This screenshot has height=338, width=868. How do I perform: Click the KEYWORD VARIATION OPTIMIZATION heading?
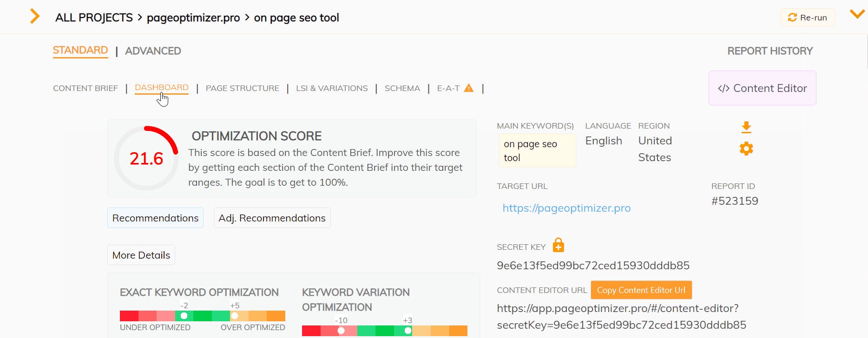pos(356,299)
